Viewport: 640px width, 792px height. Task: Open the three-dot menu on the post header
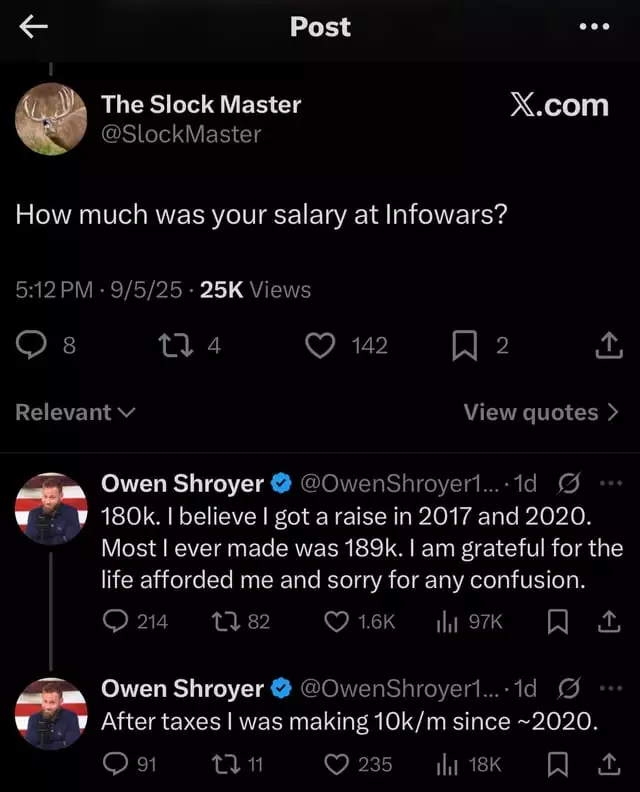point(594,26)
